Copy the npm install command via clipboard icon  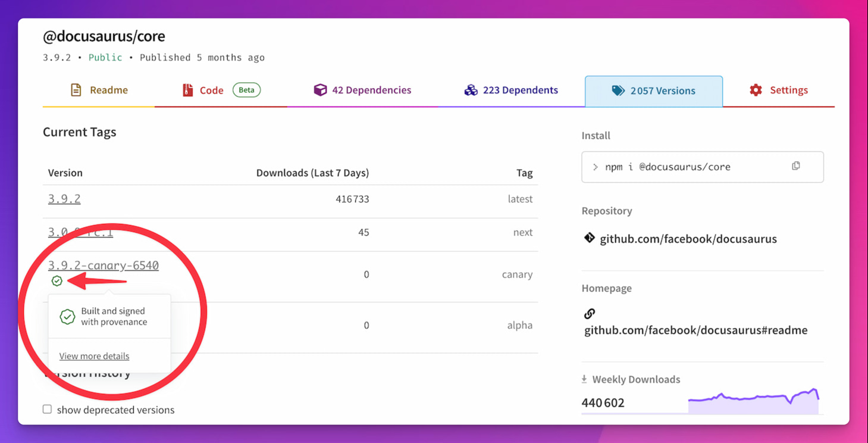click(x=796, y=166)
